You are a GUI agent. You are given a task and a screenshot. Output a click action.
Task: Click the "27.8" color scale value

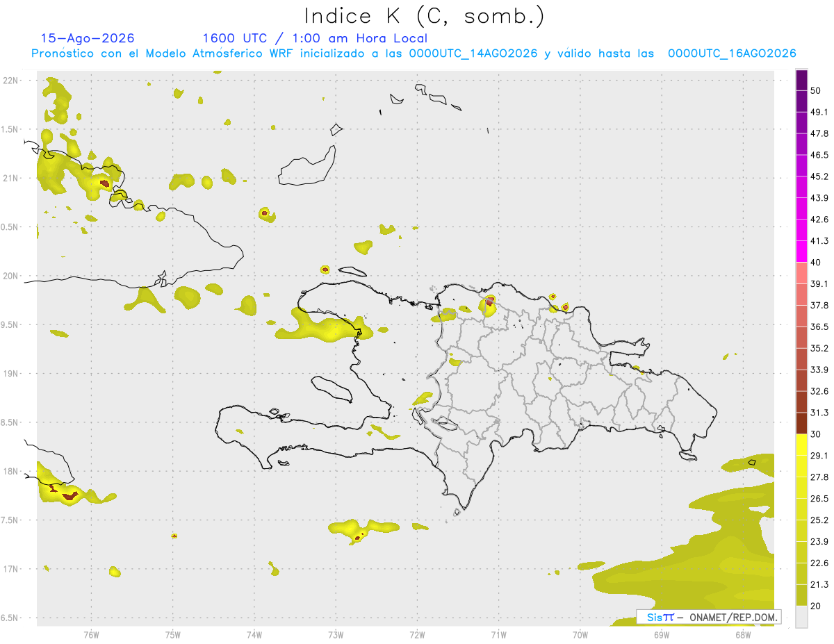819,477
